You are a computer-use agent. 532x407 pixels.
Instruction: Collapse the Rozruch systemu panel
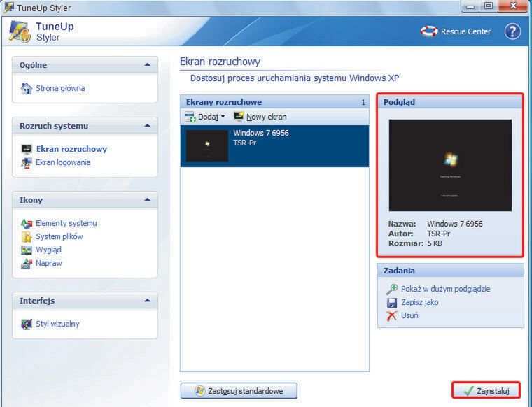(x=147, y=125)
